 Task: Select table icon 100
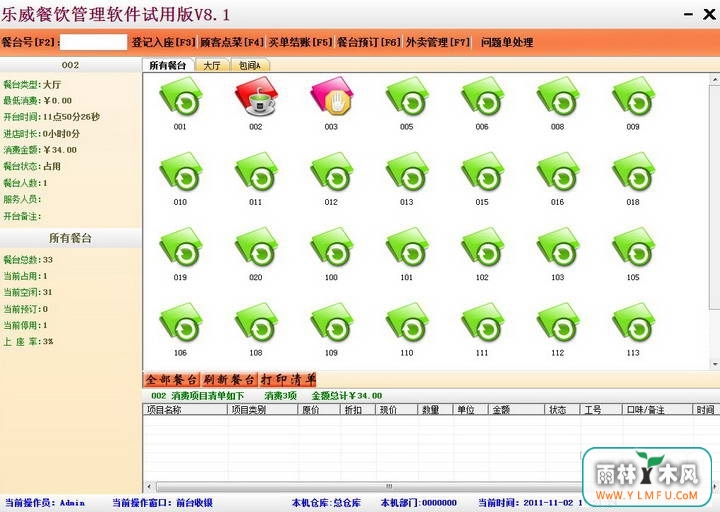click(332, 248)
